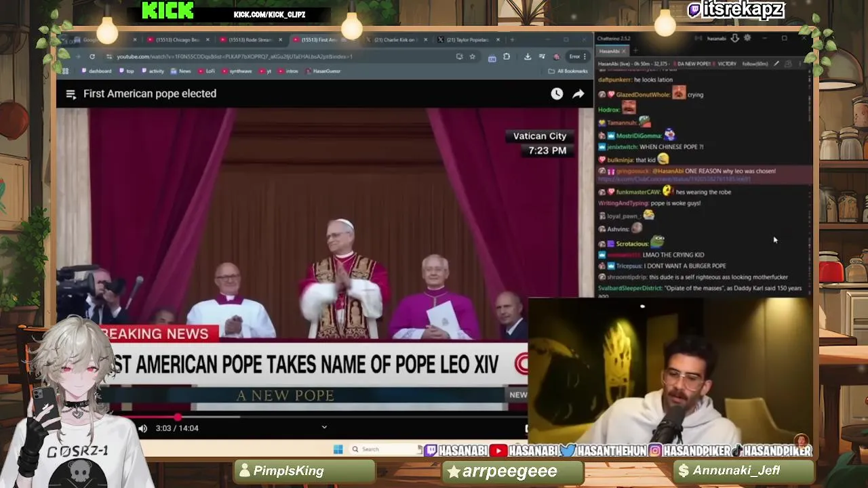Click the install/cast icon in address bar
Screen dimensions: 868x488
pos(460,56)
